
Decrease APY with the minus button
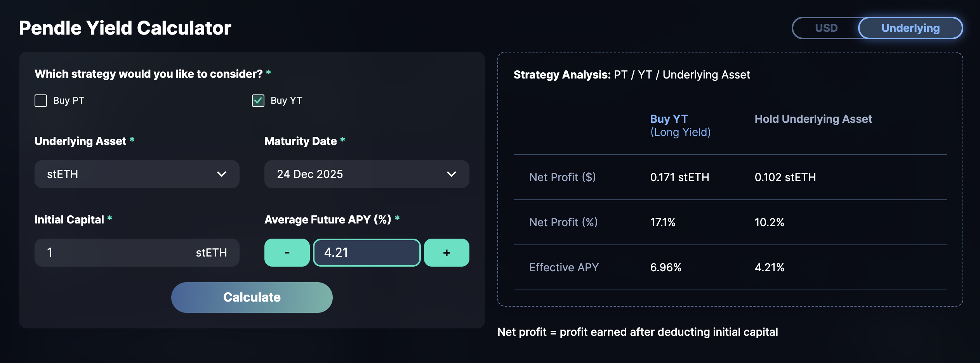coord(287,253)
